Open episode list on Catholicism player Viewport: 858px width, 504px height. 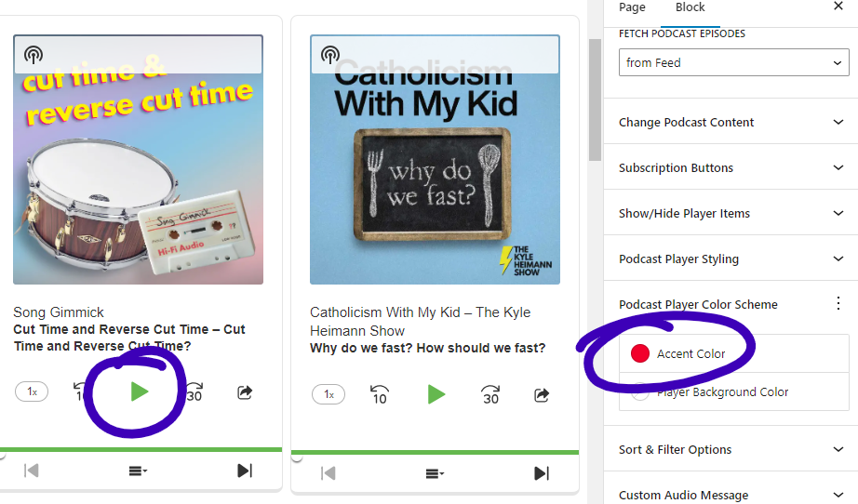click(x=435, y=473)
